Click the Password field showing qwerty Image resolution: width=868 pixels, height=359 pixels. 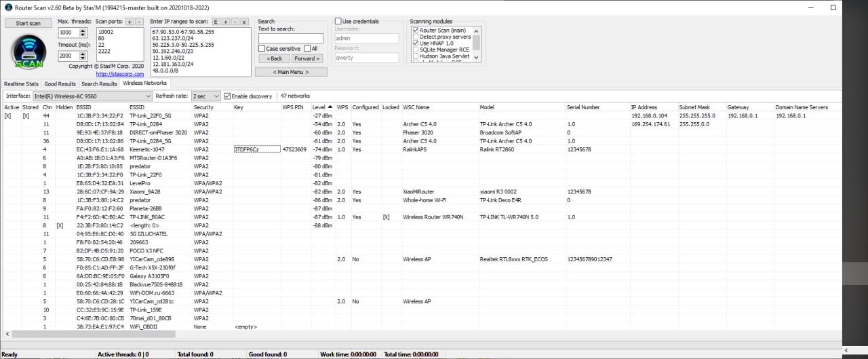367,58
